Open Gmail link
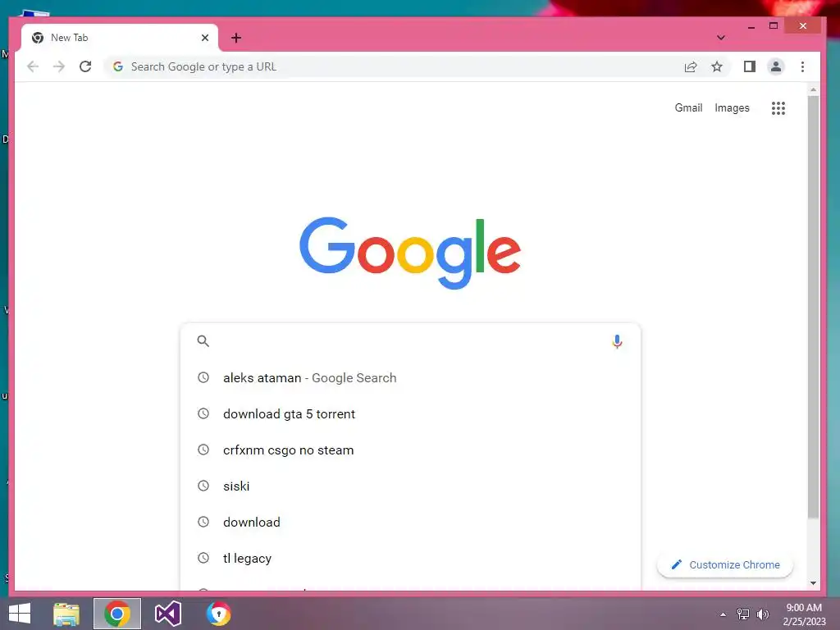The width and height of the screenshot is (840, 630). tap(688, 107)
